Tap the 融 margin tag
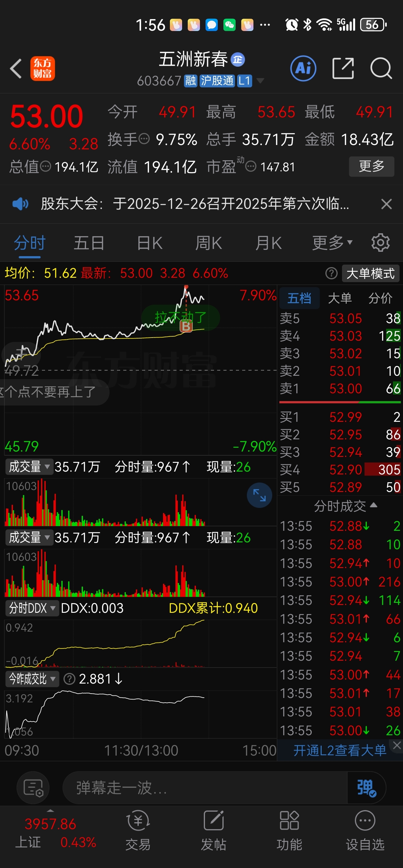This screenshot has width=403, height=868. click(191, 81)
